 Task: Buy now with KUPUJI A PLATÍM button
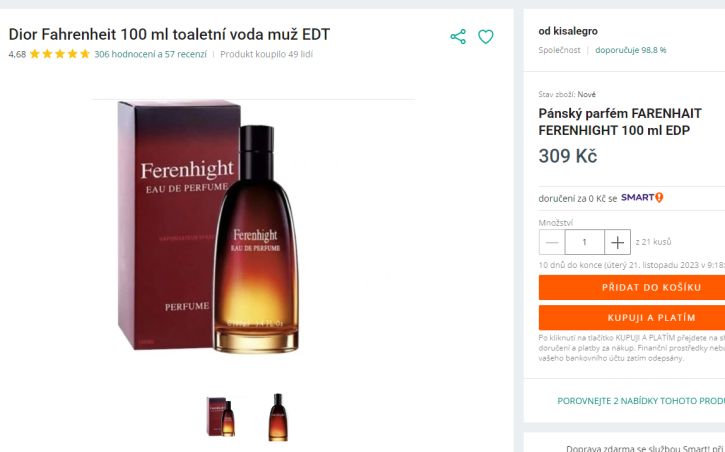pyautogui.click(x=632, y=318)
